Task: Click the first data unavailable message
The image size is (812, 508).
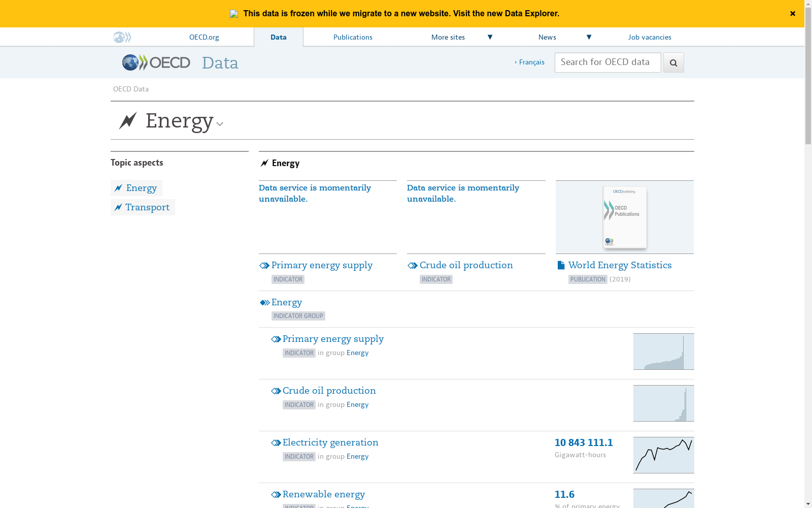Action: 315,193
